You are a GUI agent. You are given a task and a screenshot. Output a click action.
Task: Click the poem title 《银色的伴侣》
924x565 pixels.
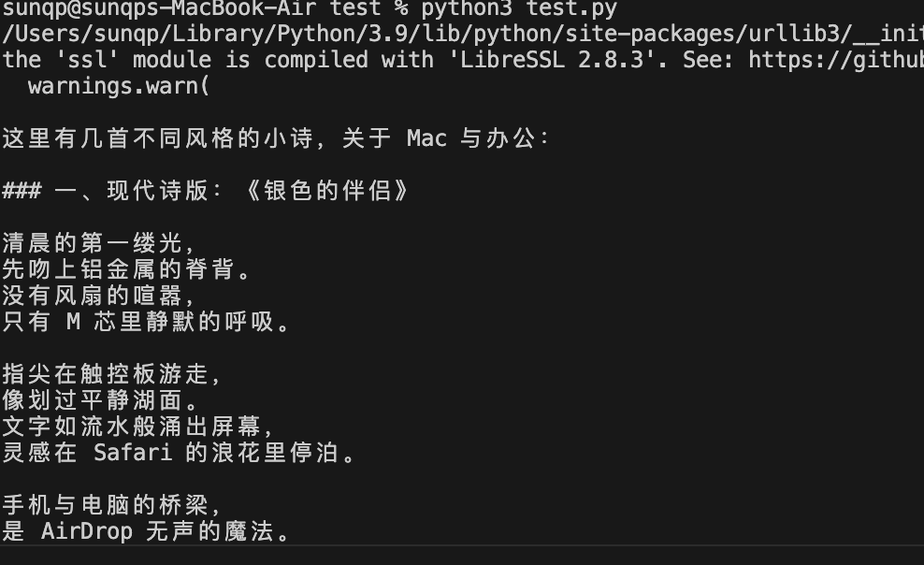327,192
